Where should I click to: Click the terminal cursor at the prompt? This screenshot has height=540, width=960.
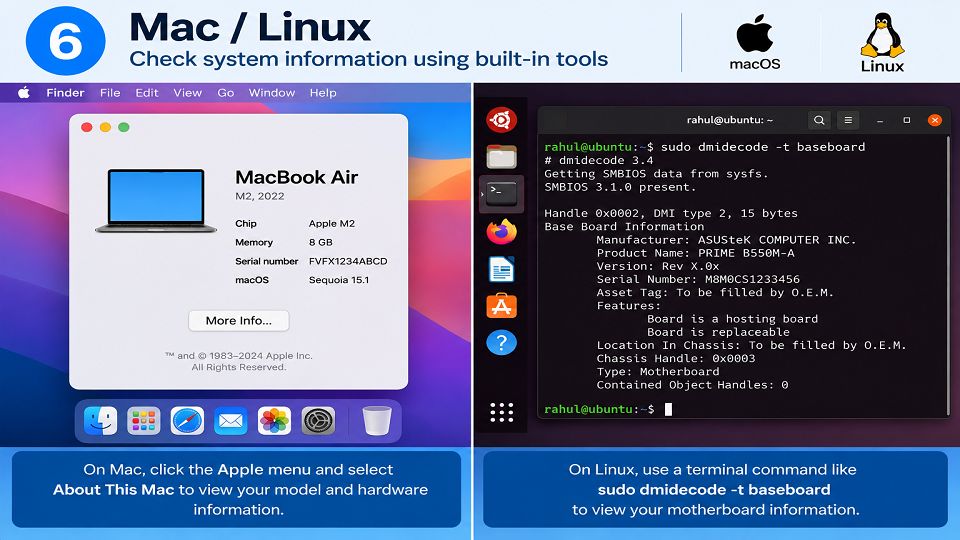(x=669, y=409)
